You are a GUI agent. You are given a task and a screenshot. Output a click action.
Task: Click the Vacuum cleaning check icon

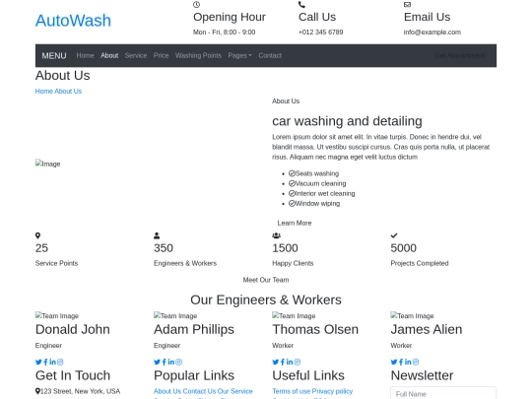[x=292, y=183]
